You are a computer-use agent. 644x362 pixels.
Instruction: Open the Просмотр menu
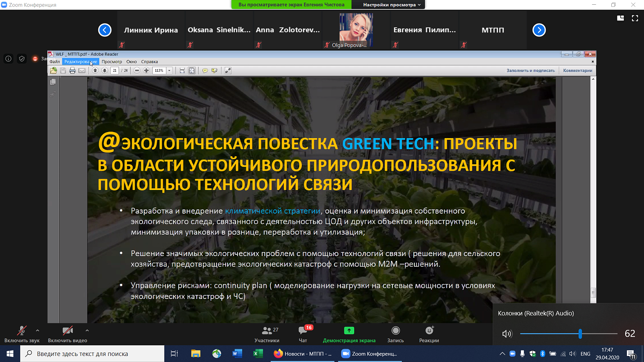(112, 61)
